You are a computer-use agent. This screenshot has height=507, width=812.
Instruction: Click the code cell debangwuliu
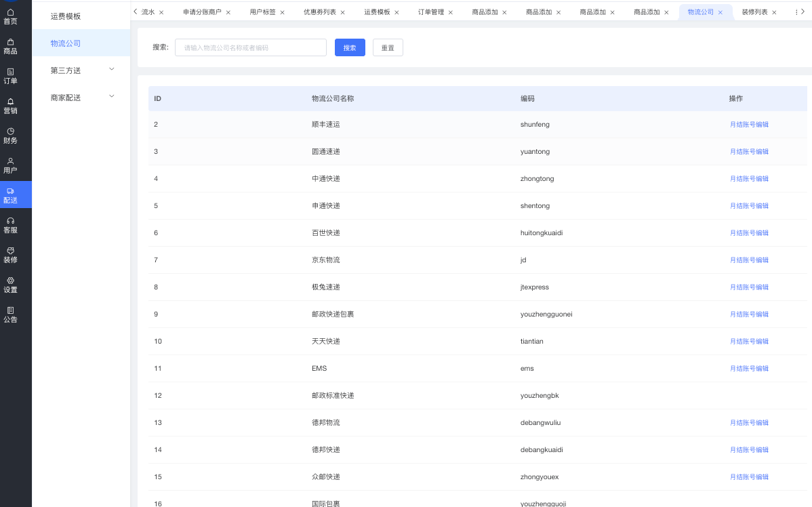(x=541, y=422)
